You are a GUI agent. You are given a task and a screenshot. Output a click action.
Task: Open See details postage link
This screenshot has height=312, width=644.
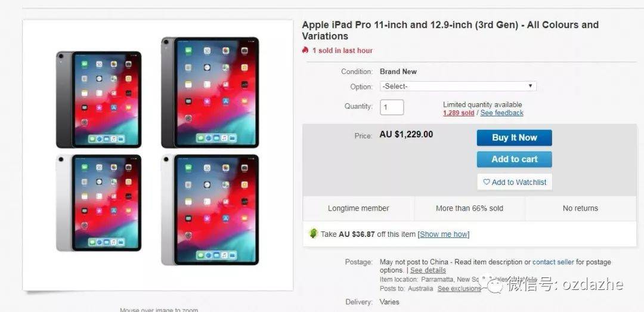click(x=428, y=270)
